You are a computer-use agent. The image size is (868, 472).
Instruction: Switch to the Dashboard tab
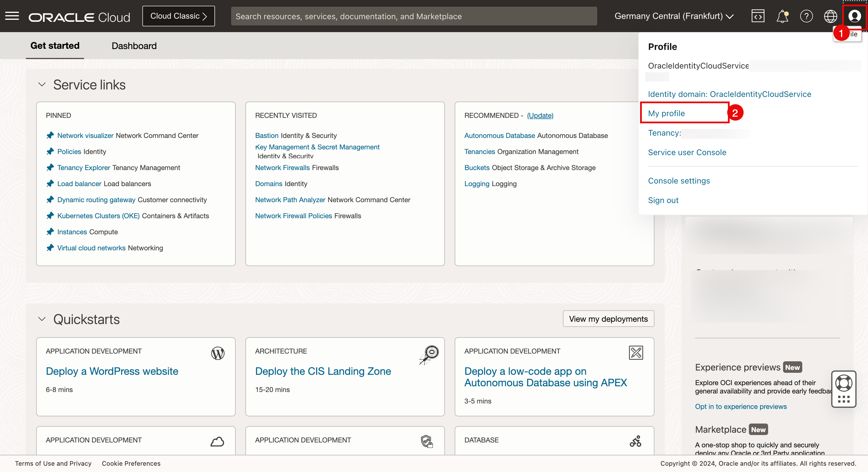click(134, 46)
